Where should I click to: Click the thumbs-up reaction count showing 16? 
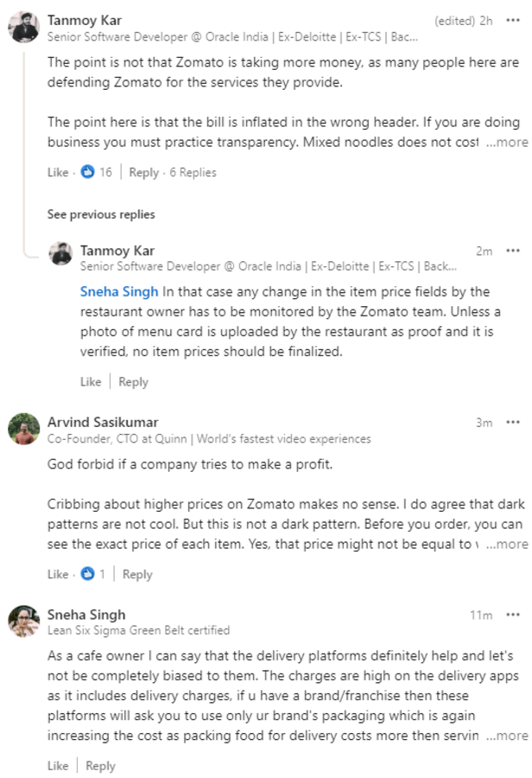pyautogui.click(x=96, y=173)
